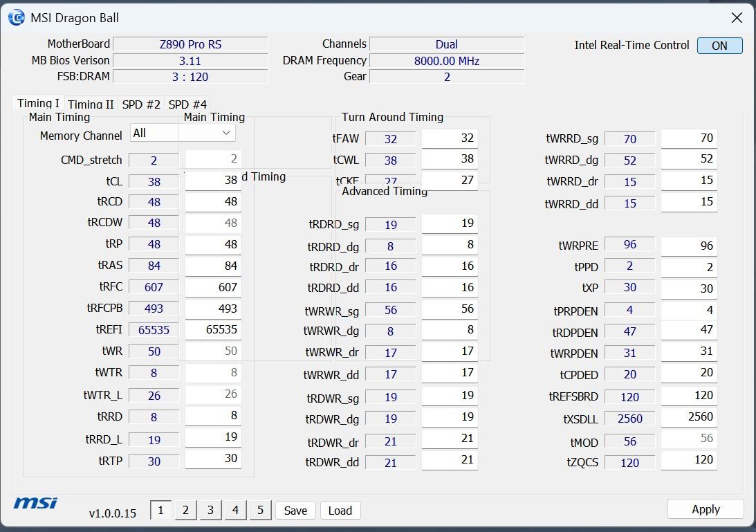Click the MSI logo at bottom left
The height and width of the screenshot is (532, 756).
click(35, 503)
